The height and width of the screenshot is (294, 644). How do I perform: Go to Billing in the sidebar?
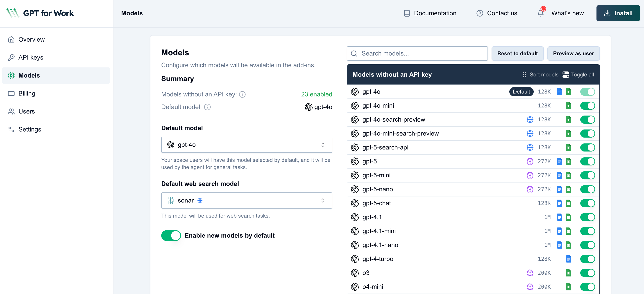[27, 93]
